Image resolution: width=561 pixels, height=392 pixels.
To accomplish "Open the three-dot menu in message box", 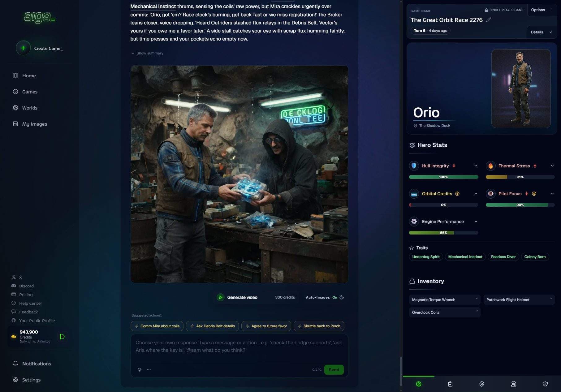I will tap(149, 370).
